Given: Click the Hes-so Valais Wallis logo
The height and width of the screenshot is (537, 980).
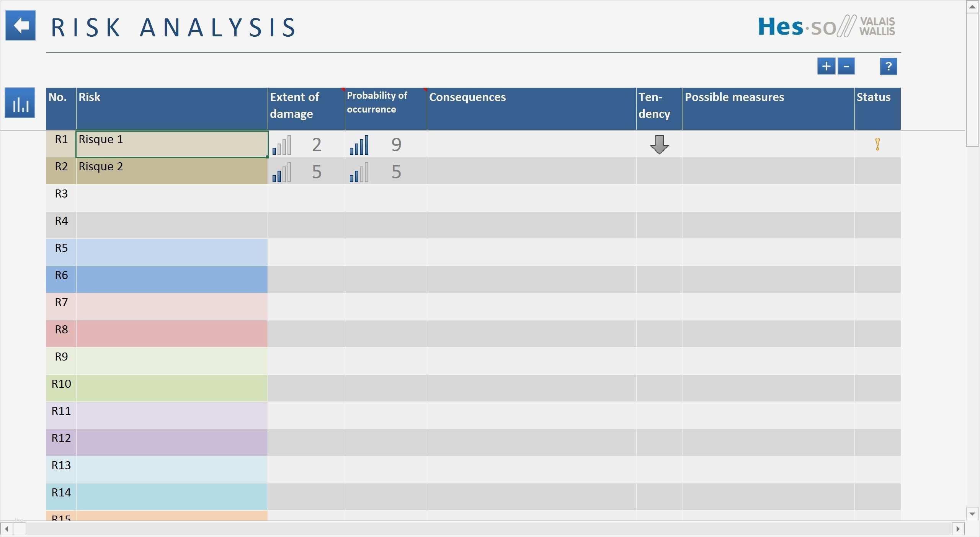Looking at the screenshot, I should pos(826,26).
